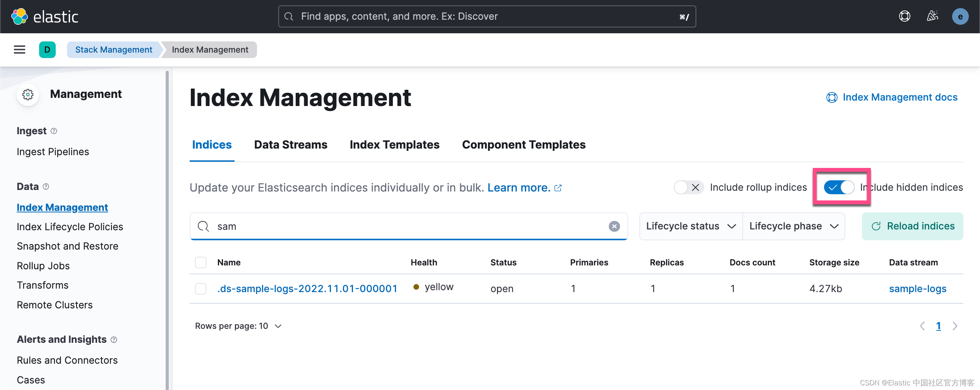This screenshot has height=390, width=980.
Task: Click the magnifier icon in global search
Action: [x=289, y=17]
